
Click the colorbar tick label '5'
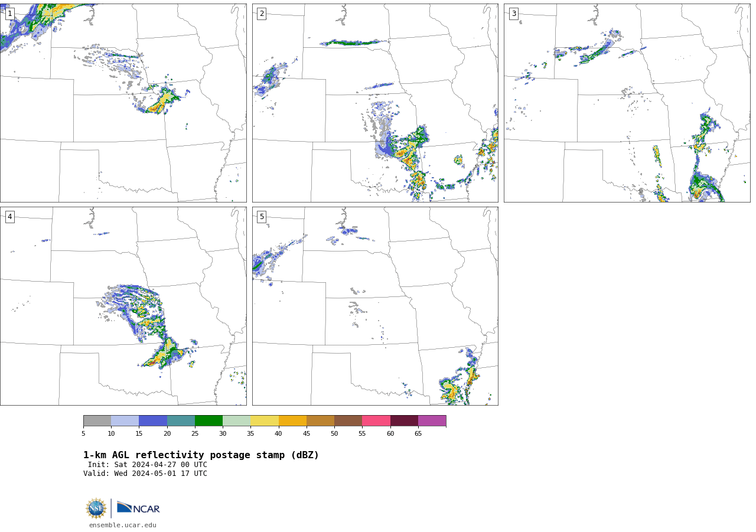coord(83,434)
